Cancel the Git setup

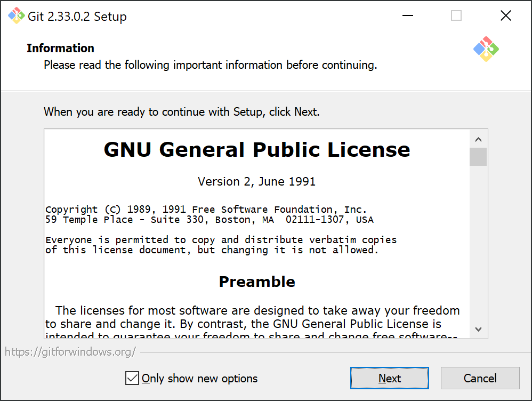[x=480, y=378]
